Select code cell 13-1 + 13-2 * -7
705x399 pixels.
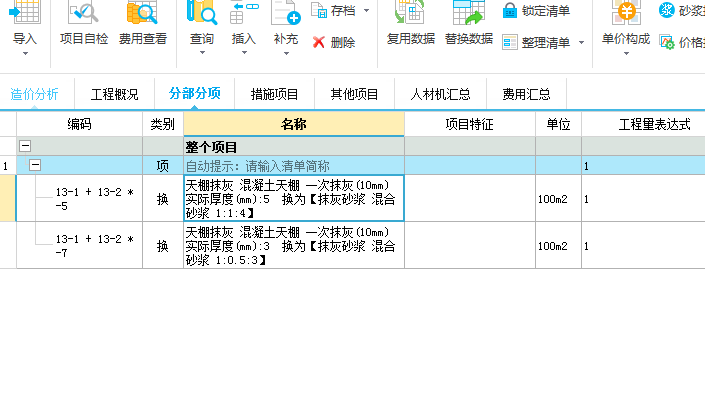click(80, 246)
